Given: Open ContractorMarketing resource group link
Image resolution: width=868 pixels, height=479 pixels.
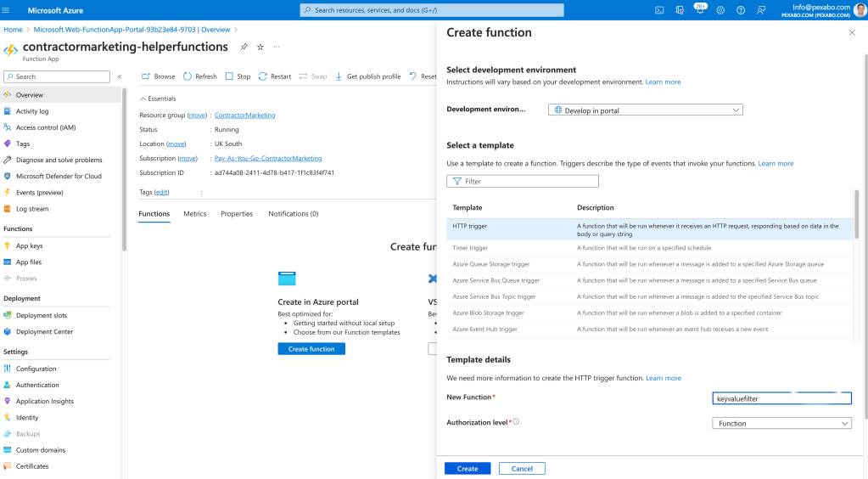Looking at the screenshot, I should pos(244,116).
